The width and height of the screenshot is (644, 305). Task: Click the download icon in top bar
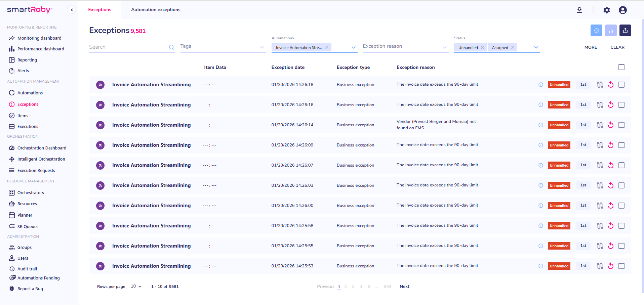[x=579, y=10]
